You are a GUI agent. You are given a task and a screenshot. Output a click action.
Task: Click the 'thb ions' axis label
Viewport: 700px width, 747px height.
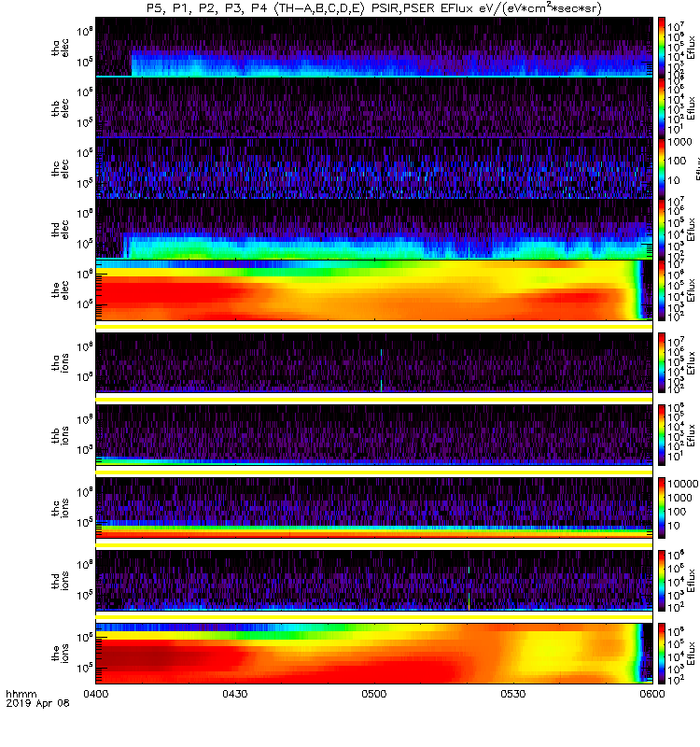(60, 435)
